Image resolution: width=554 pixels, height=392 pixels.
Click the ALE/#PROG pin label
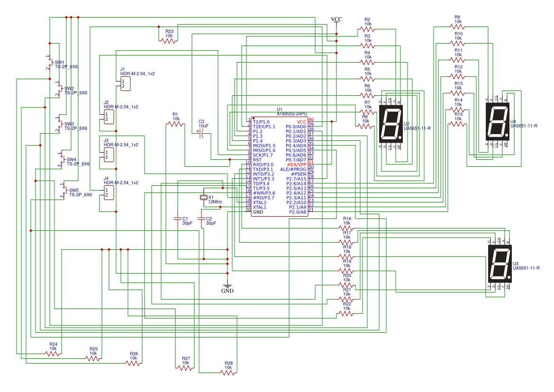[293, 169]
